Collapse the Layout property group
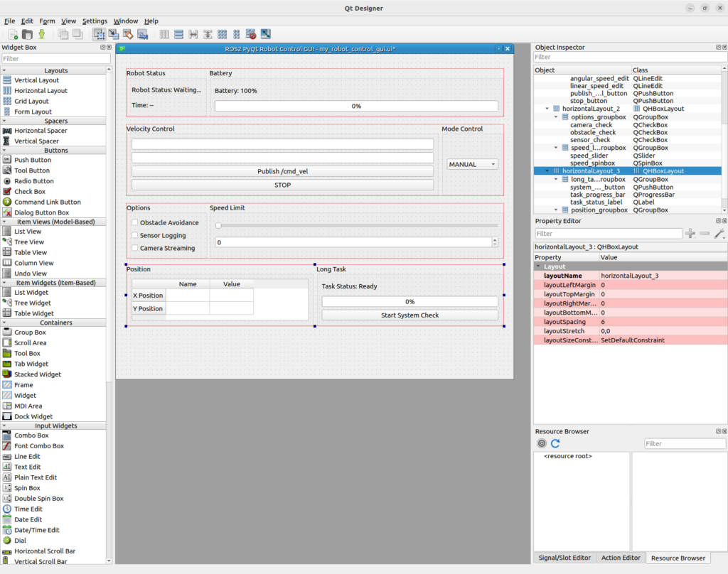The height and width of the screenshot is (574, 728). tap(538, 266)
